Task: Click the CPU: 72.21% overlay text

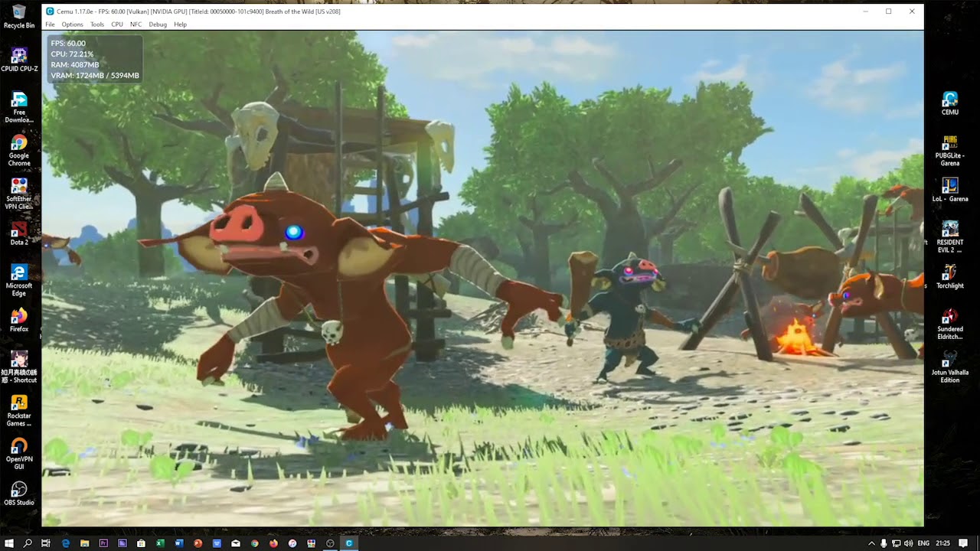Action: 72,54
